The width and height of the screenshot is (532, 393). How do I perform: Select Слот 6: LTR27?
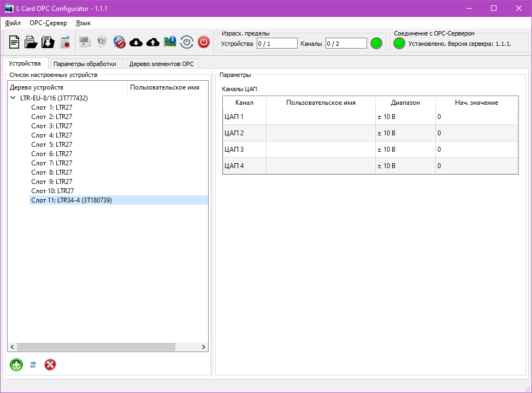point(51,154)
